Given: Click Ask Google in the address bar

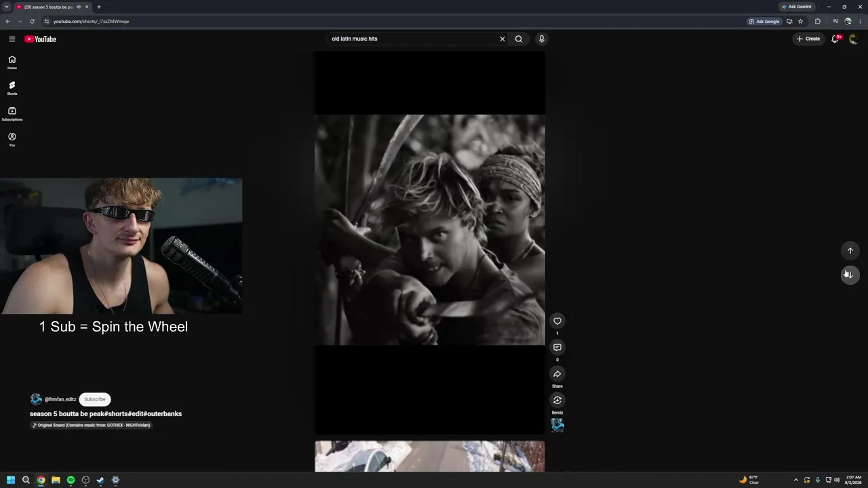Looking at the screenshot, I should tap(764, 21).
